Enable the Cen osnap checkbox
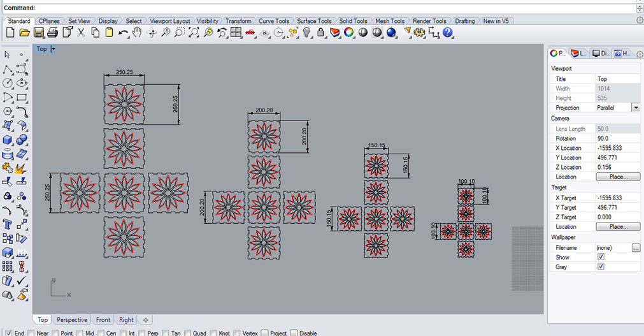 [101, 333]
